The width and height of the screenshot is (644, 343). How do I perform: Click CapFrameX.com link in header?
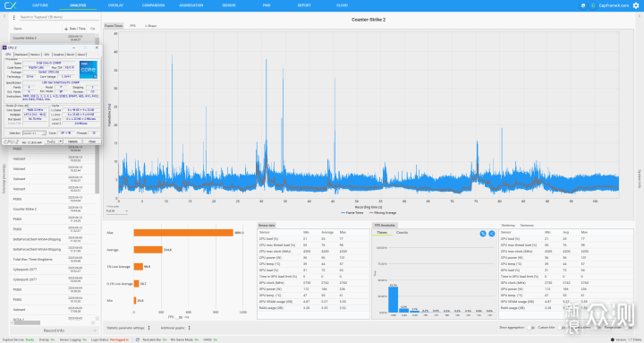(614, 5)
